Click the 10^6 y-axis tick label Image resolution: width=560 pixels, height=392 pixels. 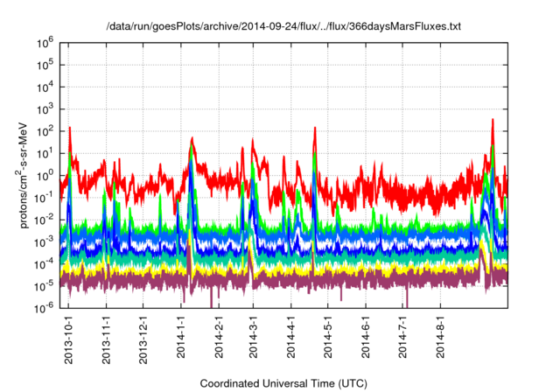pos(45,43)
